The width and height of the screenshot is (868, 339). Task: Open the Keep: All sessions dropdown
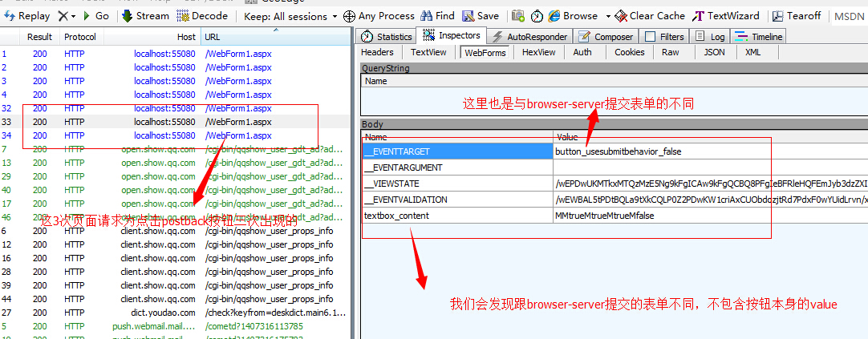coord(291,16)
